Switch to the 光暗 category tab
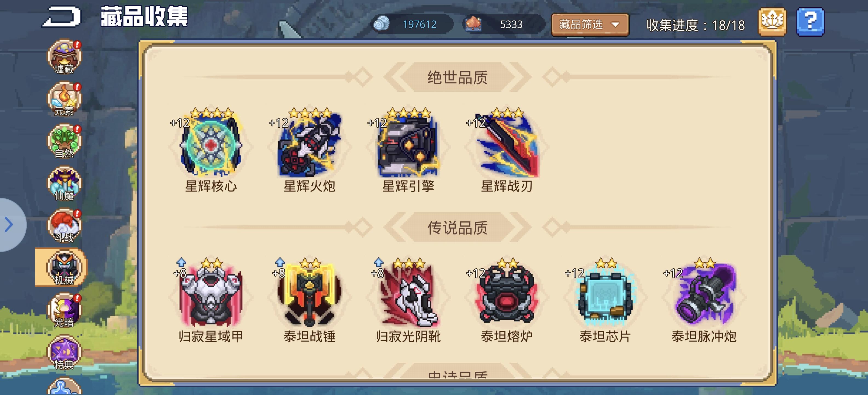This screenshot has width=868, height=395. 64,310
